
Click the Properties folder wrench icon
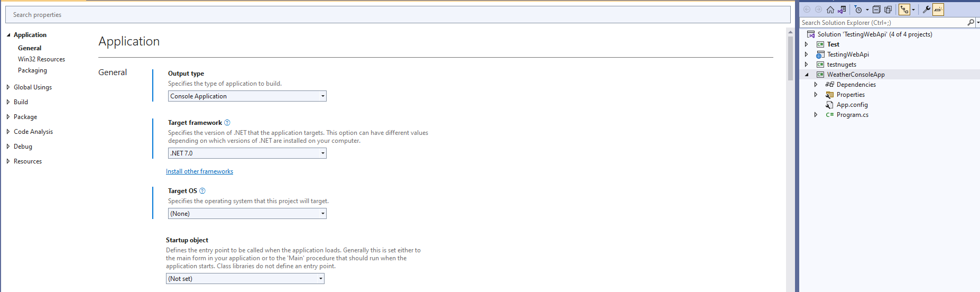pos(830,95)
